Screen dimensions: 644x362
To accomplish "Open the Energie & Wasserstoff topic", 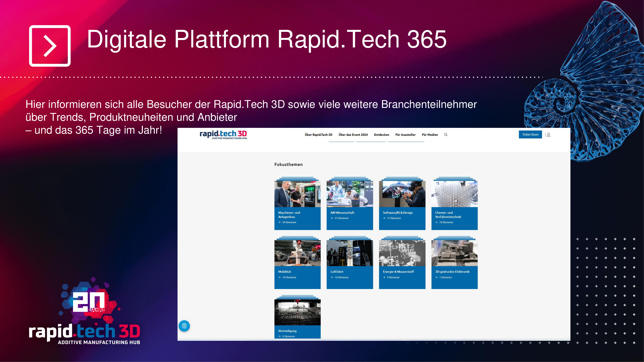I will point(398,272).
